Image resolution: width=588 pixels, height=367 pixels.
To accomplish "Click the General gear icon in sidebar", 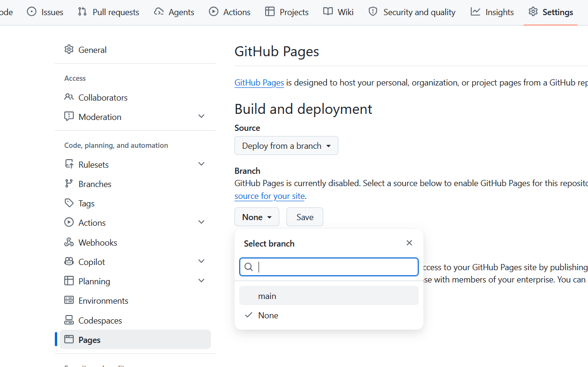I will pyautogui.click(x=69, y=49).
